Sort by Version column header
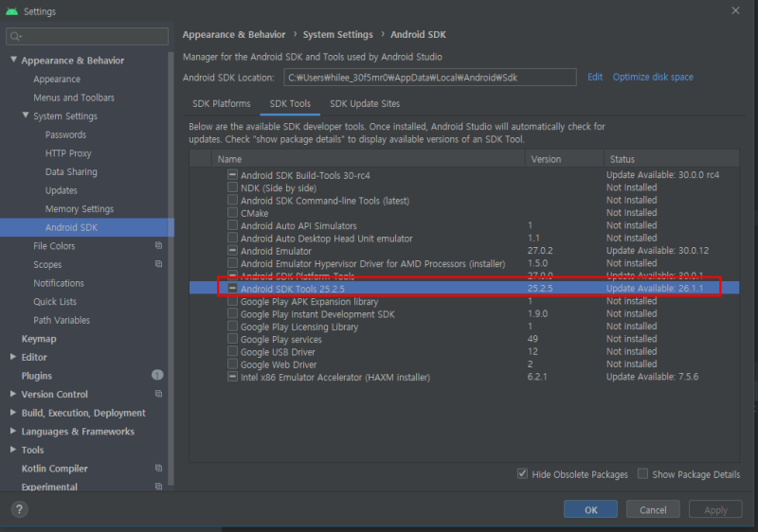 (x=565, y=159)
